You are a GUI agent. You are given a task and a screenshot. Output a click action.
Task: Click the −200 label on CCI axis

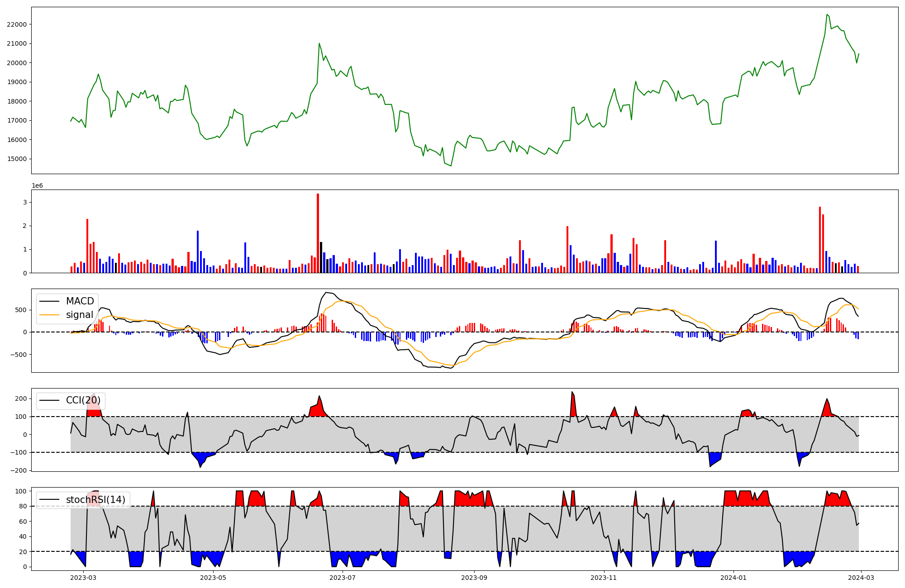(x=18, y=470)
